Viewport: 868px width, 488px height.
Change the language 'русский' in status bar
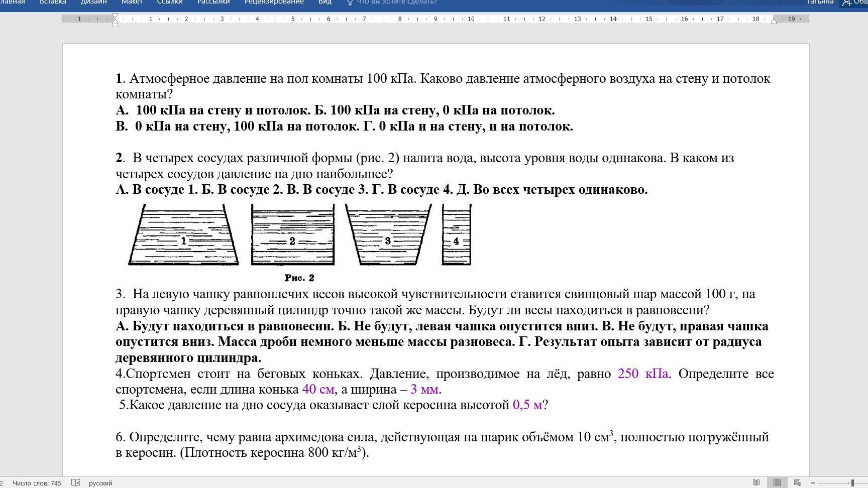pyautogui.click(x=100, y=483)
